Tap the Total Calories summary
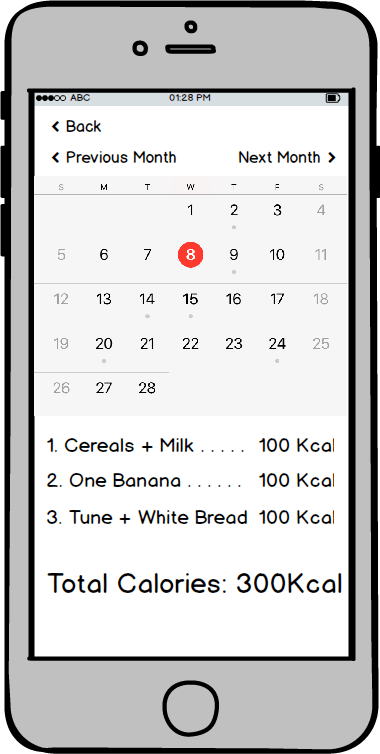This screenshot has height=754, width=380. click(195, 584)
